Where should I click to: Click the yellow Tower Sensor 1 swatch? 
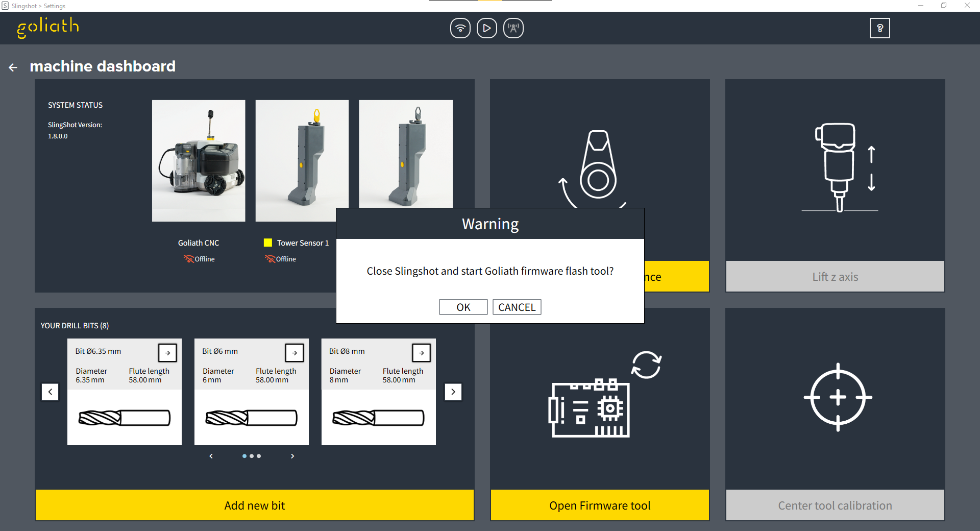pos(268,243)
